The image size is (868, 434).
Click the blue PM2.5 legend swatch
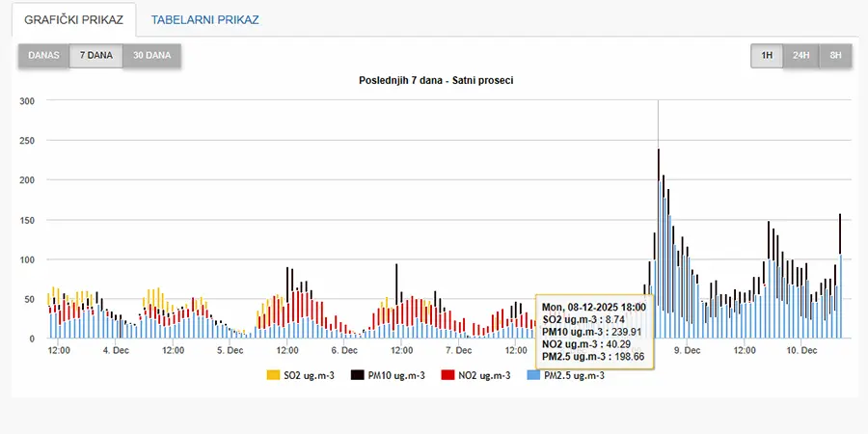pyautogui.click(x=533, y=375)
